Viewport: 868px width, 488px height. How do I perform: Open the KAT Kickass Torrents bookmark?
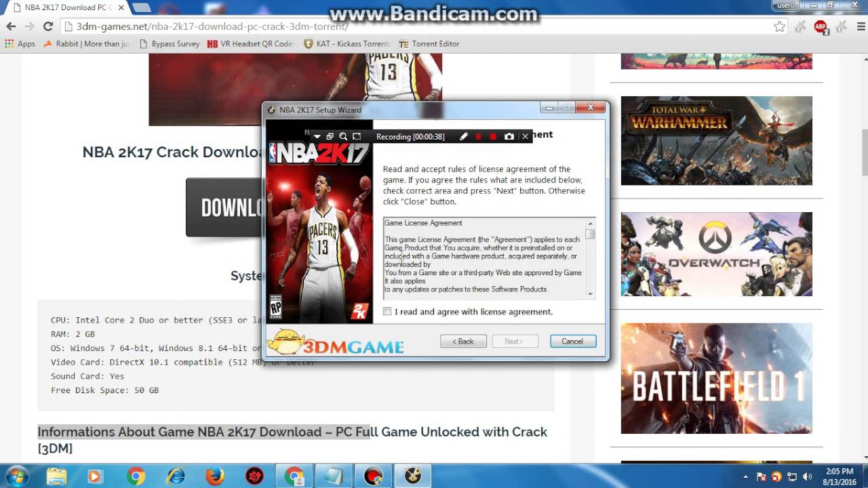pos(347,44)
